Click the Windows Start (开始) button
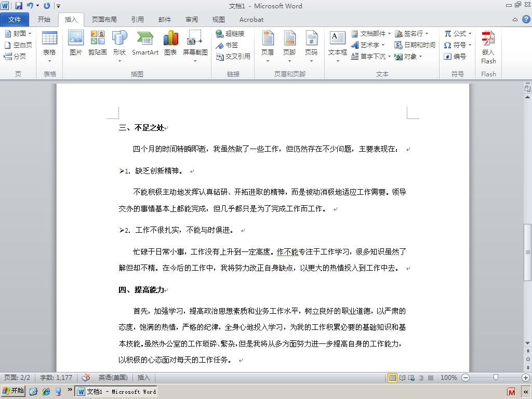The width and height of the screenshot is (532, 399). pos(13,391)
